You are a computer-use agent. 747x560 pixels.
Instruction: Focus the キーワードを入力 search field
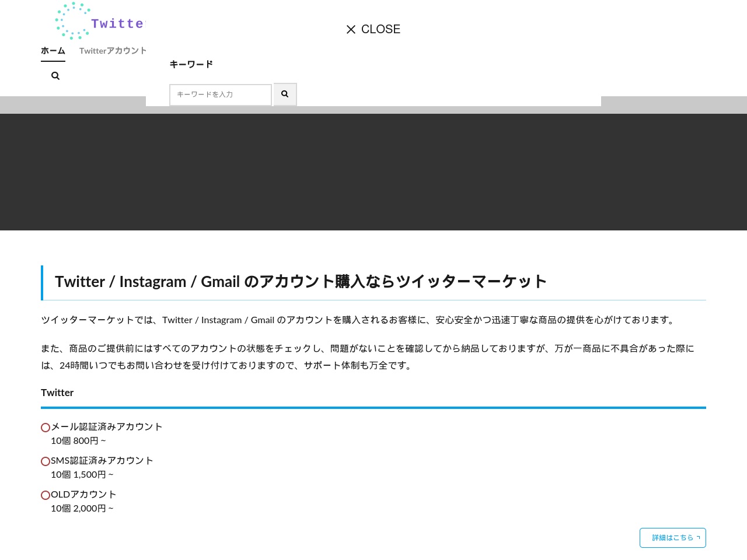point(221,94)
